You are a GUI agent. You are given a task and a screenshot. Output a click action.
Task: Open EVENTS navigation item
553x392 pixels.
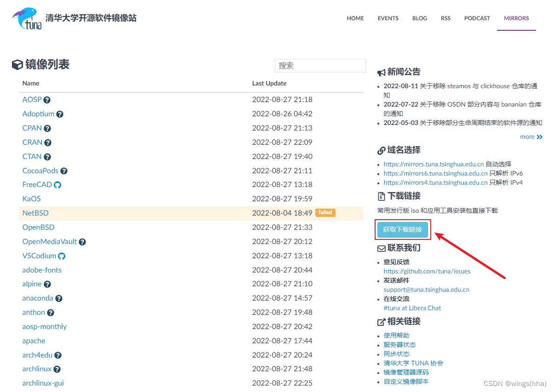pos(388,18)
